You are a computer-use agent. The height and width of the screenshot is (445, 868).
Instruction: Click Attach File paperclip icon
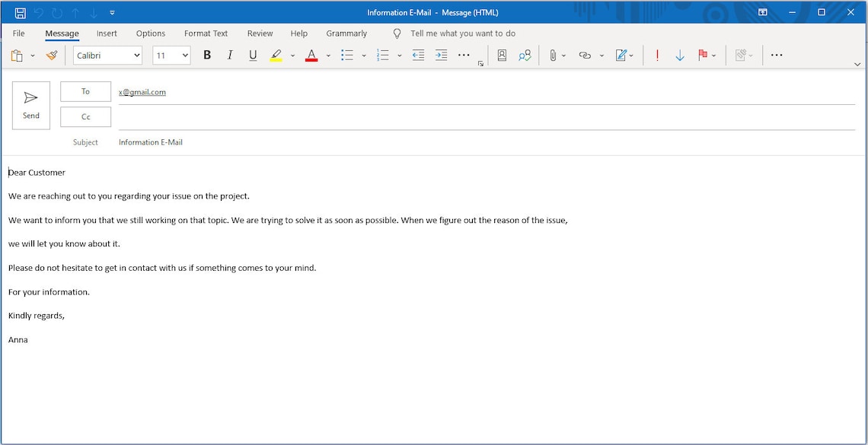553,56
